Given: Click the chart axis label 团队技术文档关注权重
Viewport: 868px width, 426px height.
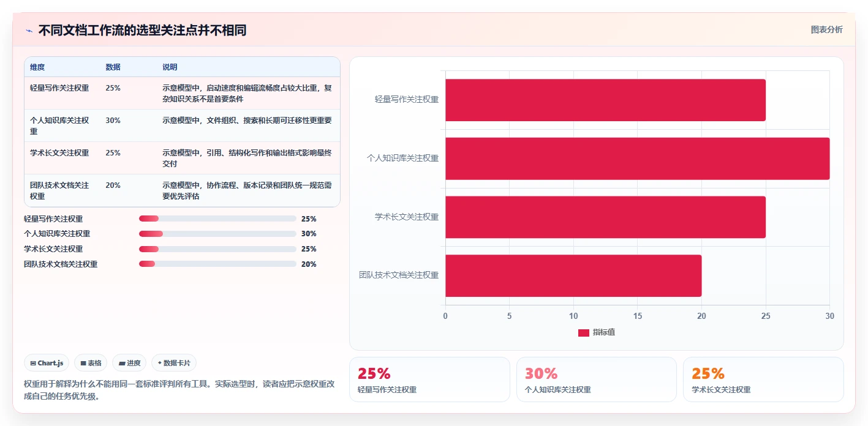Looking at the screenshot, I should 399,275.
